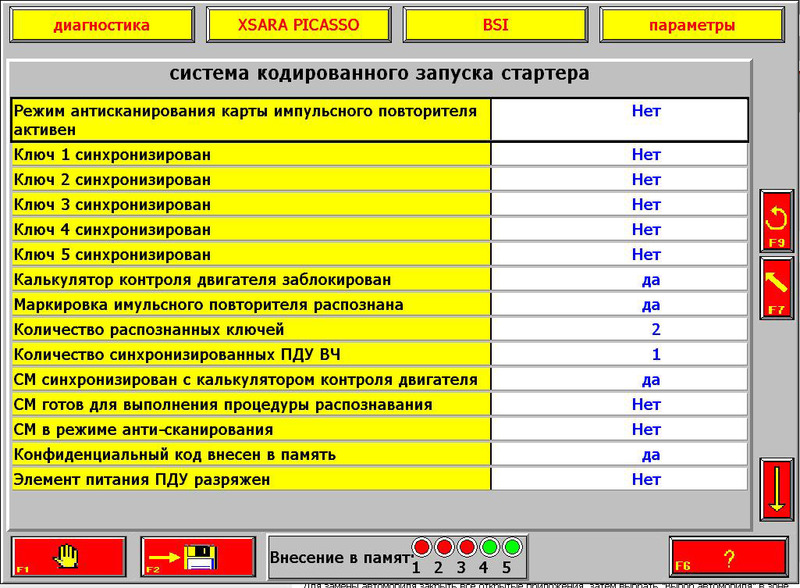Image resolution: width=800 pixels, height=588 pixels.
Task: Click the F9 circular undo arrow button
Action: click(x=776, y=220)
